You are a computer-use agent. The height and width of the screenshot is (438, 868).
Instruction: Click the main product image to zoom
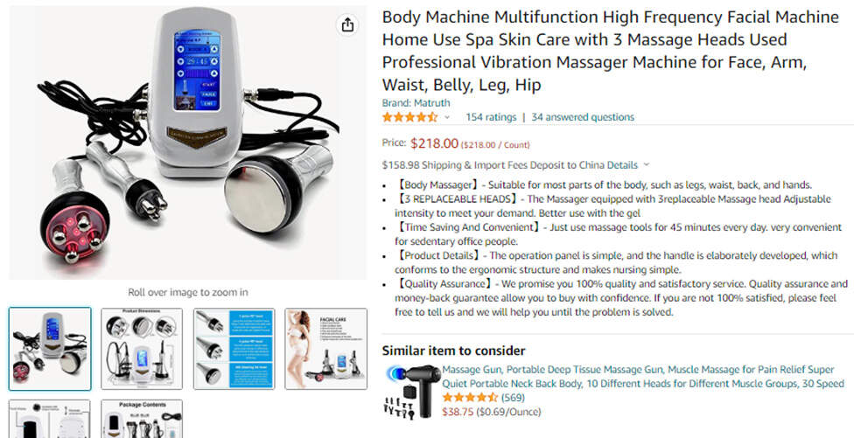click(x=187, y=143)
